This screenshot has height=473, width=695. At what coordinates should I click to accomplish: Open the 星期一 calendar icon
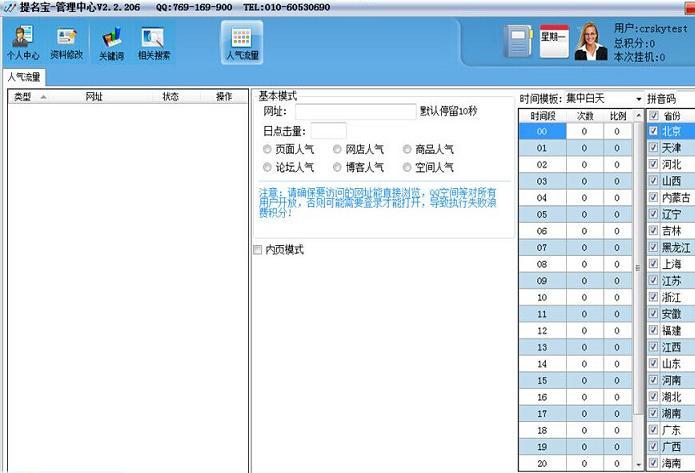click(x=554, y=41)
